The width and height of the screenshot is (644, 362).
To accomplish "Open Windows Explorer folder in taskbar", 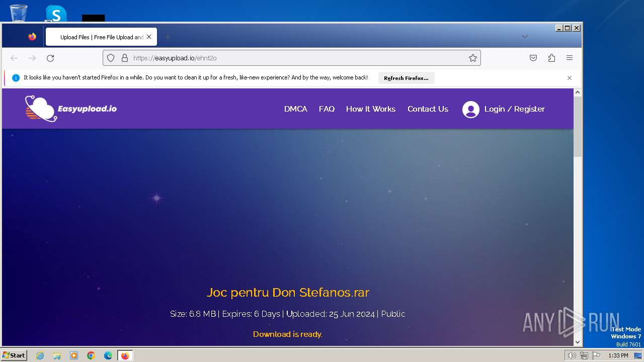I will pos(57,355).
